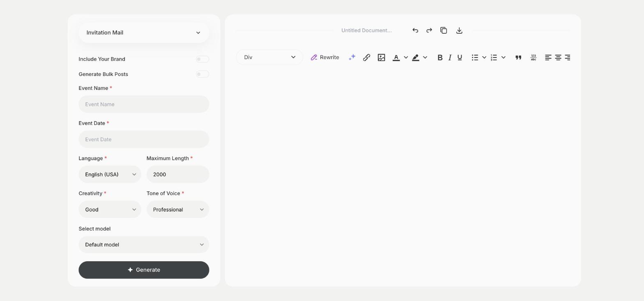Image resolution: width=644 pixels, height=301 pixels.
Task: Open the Creativity dropdown
Action: pyautogui.click(x=110, y=209)
